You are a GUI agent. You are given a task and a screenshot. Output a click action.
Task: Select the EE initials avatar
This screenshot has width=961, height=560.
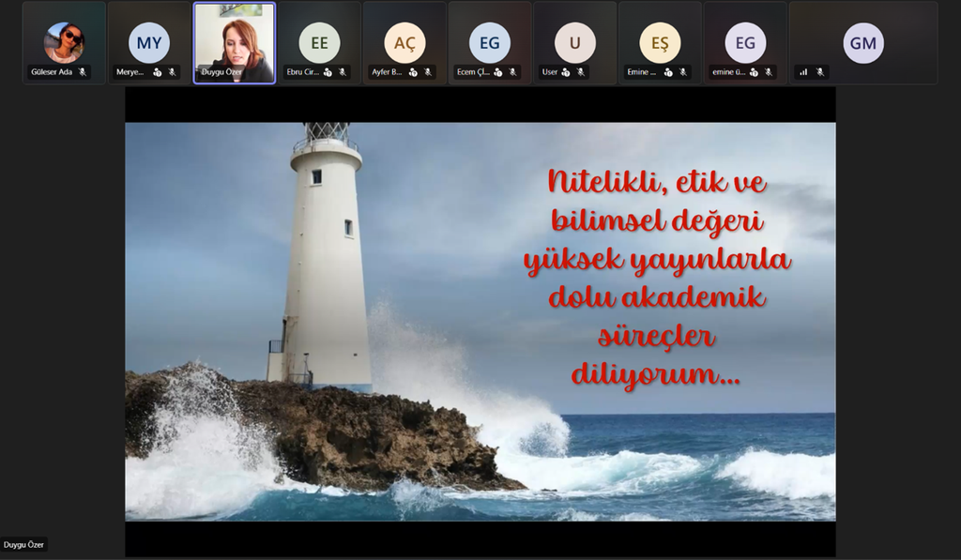coord(319,42)
